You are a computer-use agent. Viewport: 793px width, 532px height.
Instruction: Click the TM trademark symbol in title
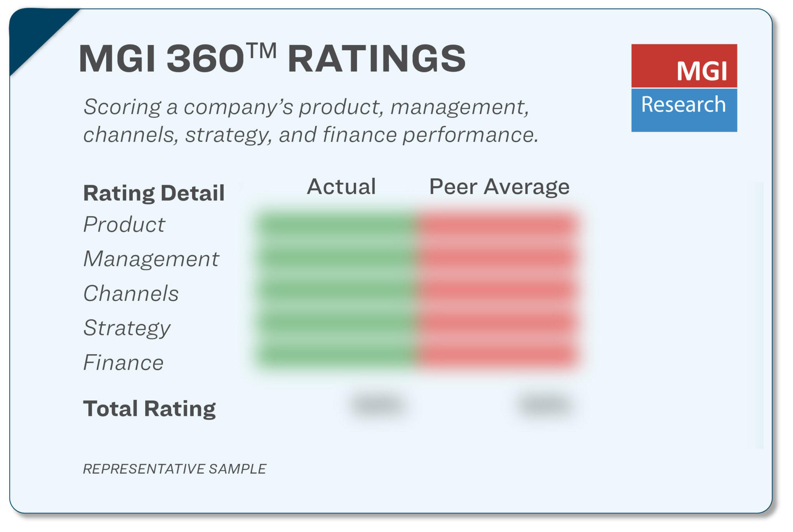tap(262, 51)
